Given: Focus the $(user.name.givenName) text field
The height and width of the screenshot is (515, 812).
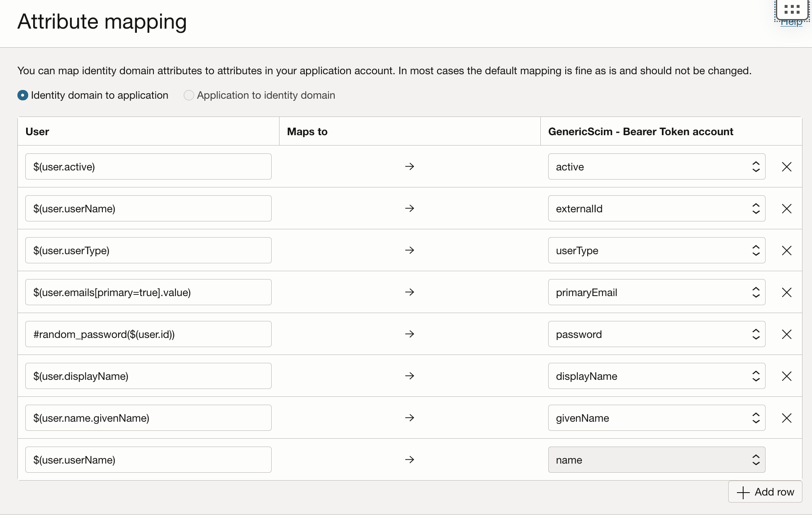Looking at the screenshot, I should [x=148, y=418].
